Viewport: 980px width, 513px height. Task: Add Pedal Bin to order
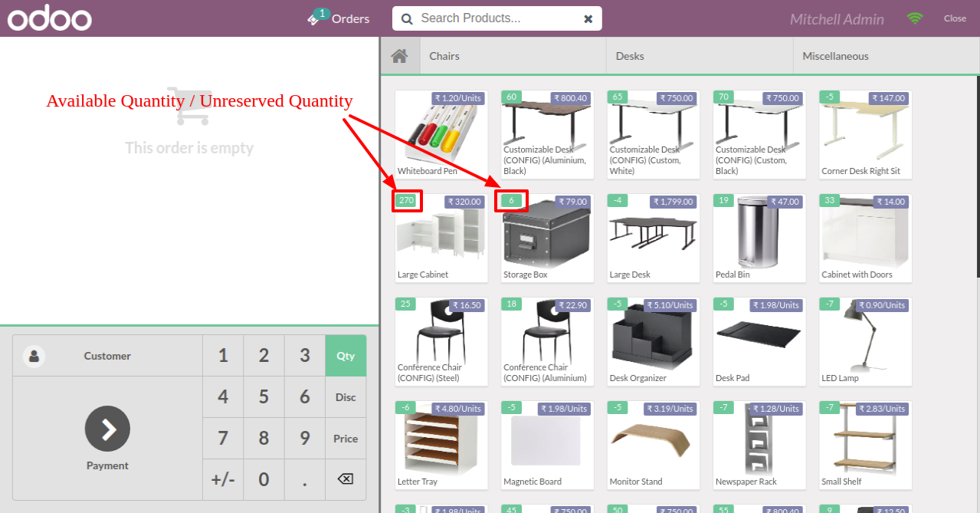click(x=759, y=238)
